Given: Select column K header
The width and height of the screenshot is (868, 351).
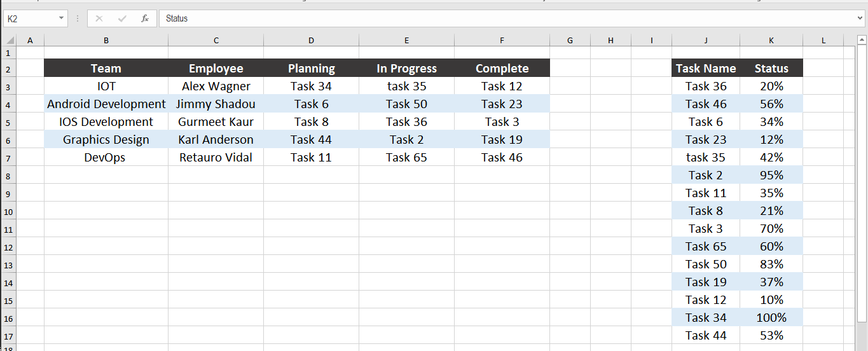Looking at the screenshot, I should tap(771, 41).
